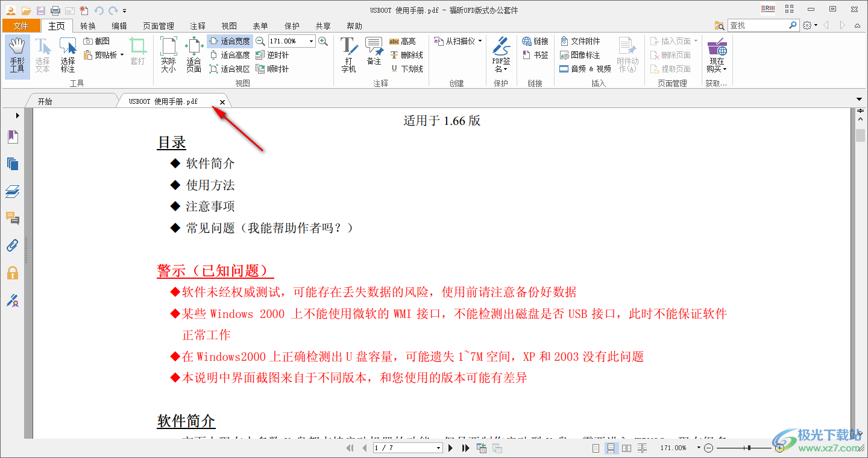The image size is (868, 458).
Task: Switch to the Start (开始) document tab
Action: tap(45, 102)
